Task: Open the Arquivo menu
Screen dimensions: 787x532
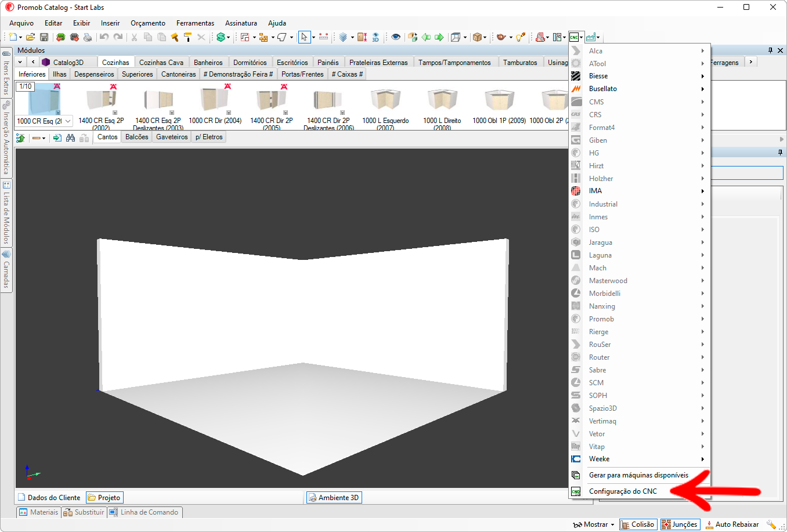Action: click(x=21, y=23)
